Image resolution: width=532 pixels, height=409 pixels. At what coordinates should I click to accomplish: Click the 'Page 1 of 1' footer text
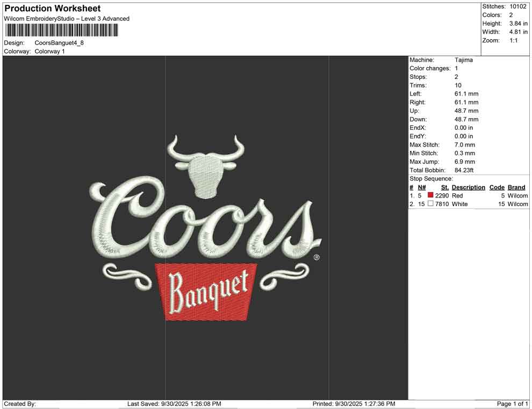pyautogui.click(x=512, y=404)
